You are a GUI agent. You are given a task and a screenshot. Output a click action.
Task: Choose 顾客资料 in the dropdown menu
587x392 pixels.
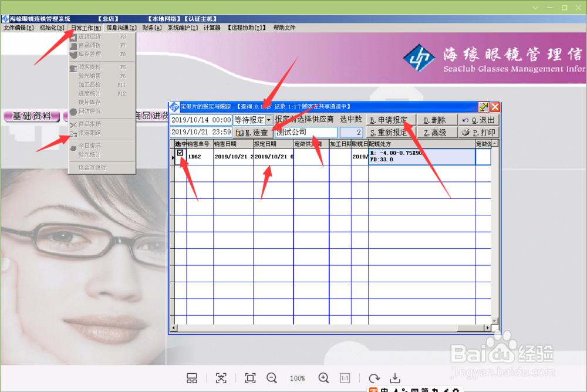(102, 67)
